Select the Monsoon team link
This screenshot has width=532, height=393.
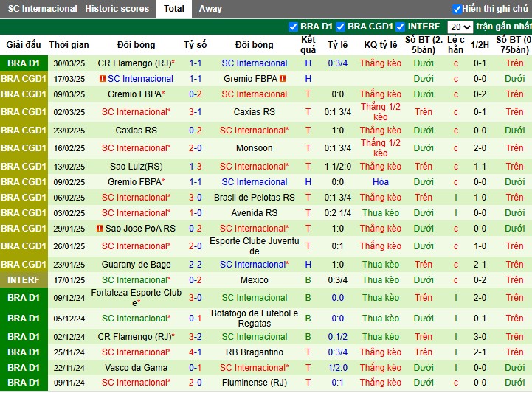[254, 148]
